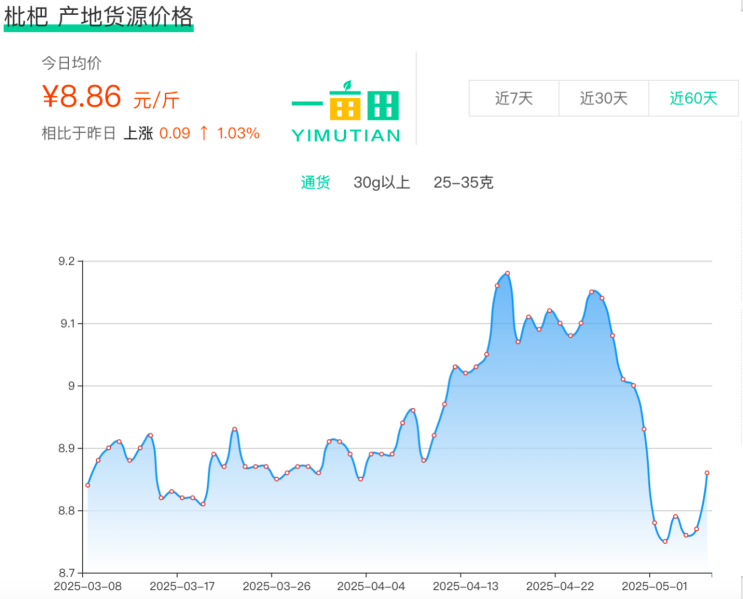Click the final data point at chart's right end
Image resolution: width=743 pixels, height=599 pixels.
pyautogui.click(x=707, y=473)
